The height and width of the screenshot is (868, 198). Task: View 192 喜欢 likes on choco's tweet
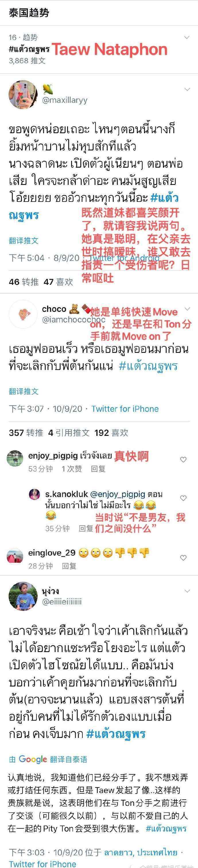[111, 433]
